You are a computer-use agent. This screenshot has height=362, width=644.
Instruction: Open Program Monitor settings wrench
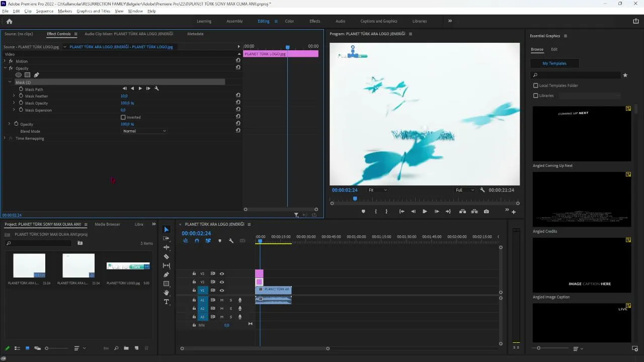tap(482, 190)
